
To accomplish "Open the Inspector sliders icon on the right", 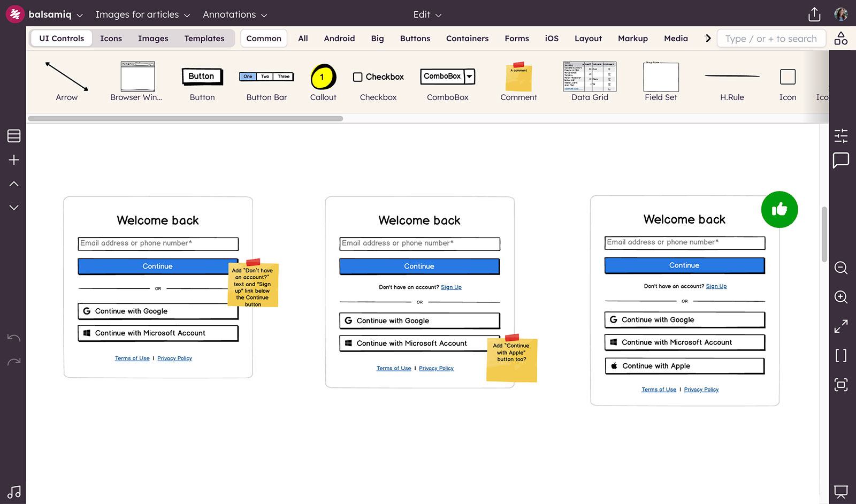I will [x=840, y=136].
